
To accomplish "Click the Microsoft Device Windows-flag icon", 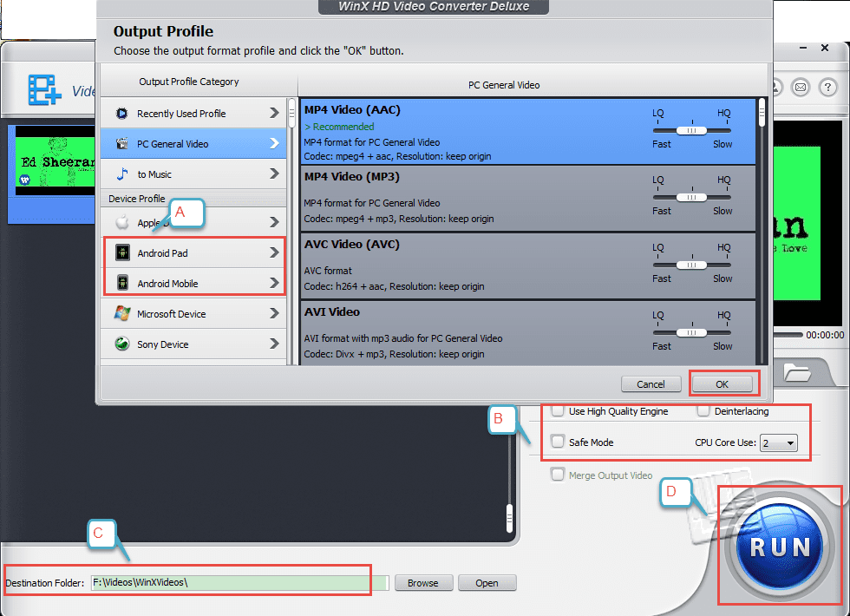I will pos(122,313).
